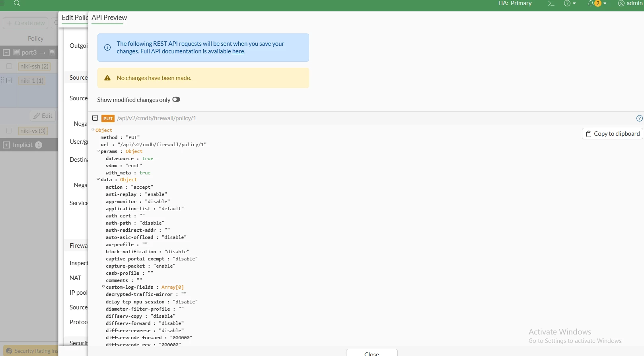Open the notifications bell with 2 alerts
644x356 pixels.
click(597, 3)
